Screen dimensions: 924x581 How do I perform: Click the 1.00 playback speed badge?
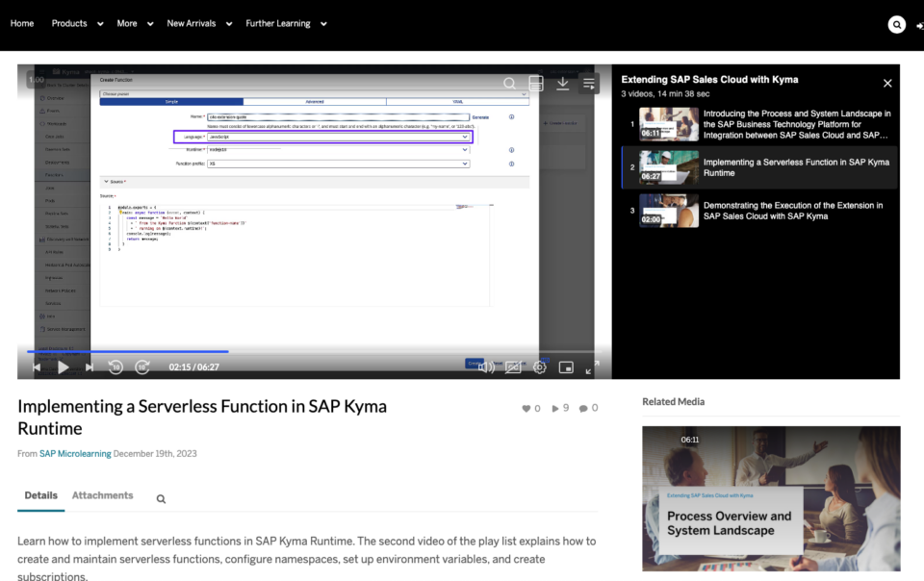(x=37, y=80)
